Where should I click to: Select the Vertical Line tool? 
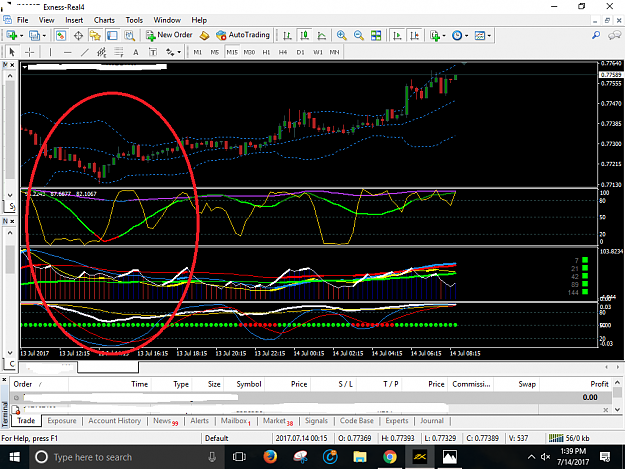pyautogui.click(x=50, y=52)
